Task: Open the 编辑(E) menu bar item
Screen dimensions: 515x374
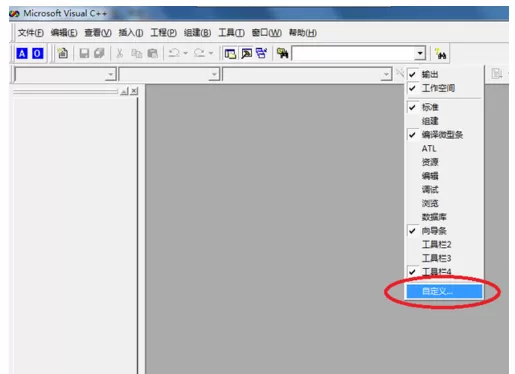Action: pyautogui.click(x=64, y=33)
